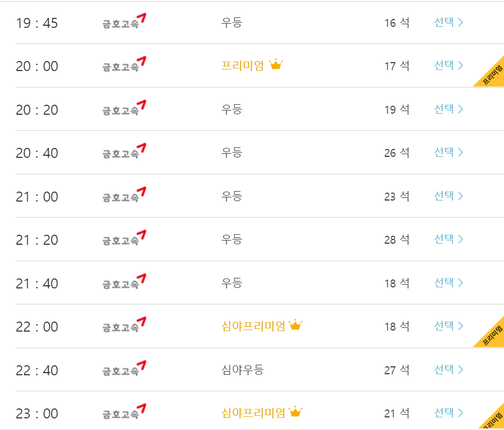Pick 선택 on the 21:20 row
The height and width of the screenshot is (430, 504).
448,239
